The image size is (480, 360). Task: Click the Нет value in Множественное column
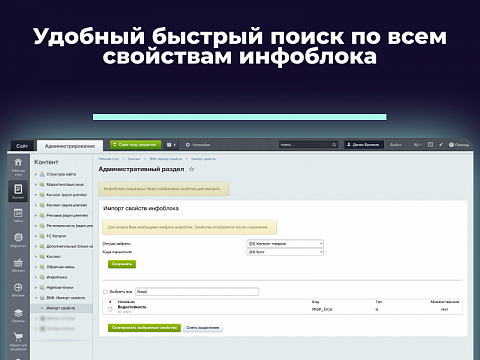444,310
